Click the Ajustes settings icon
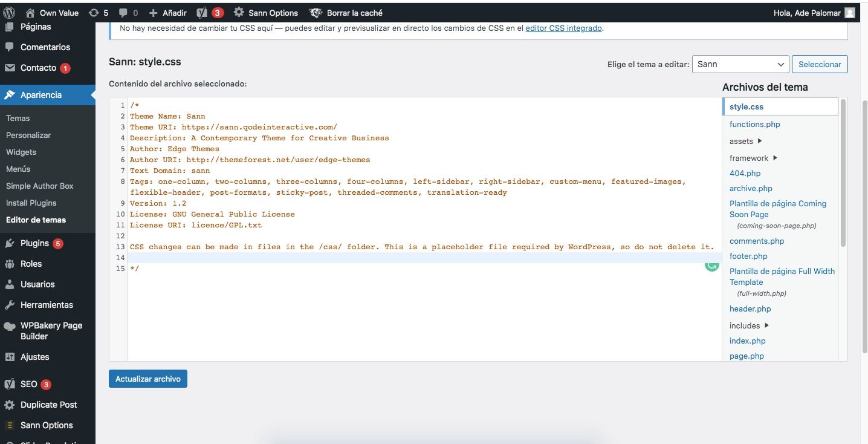Image resolution: width=868 pixels, height=444 pixels. pyautogui.click(x=10, y=357)
